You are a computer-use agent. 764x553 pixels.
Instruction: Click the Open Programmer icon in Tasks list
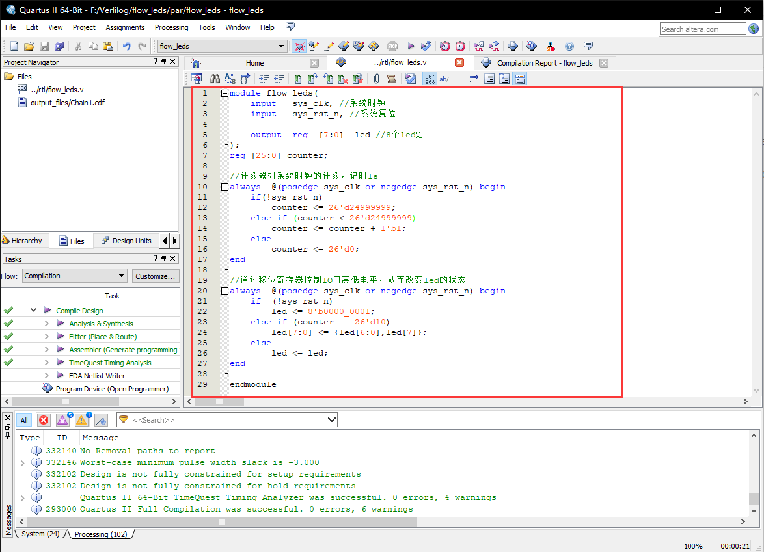(47, 388)
